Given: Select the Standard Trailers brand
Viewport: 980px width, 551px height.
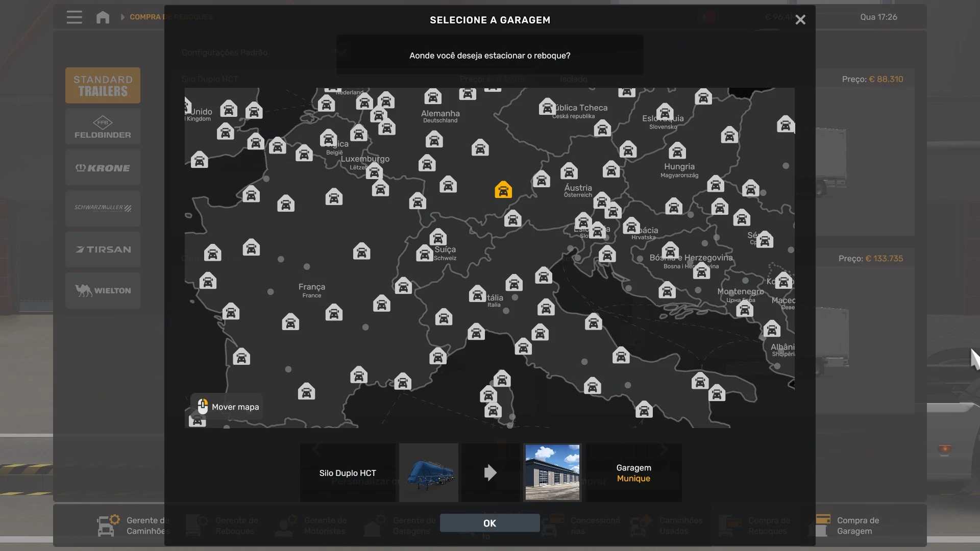Looking at the screenshot, I should [x=103, y=85].
